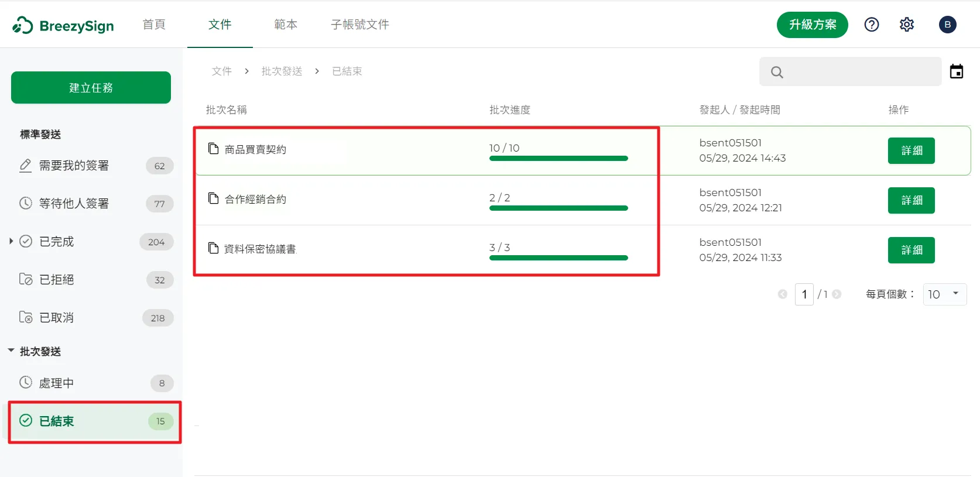Viewport: 980px width, 477px height.
Task: Click progress bar of 合作經銷合約
Action: (558, 208)
